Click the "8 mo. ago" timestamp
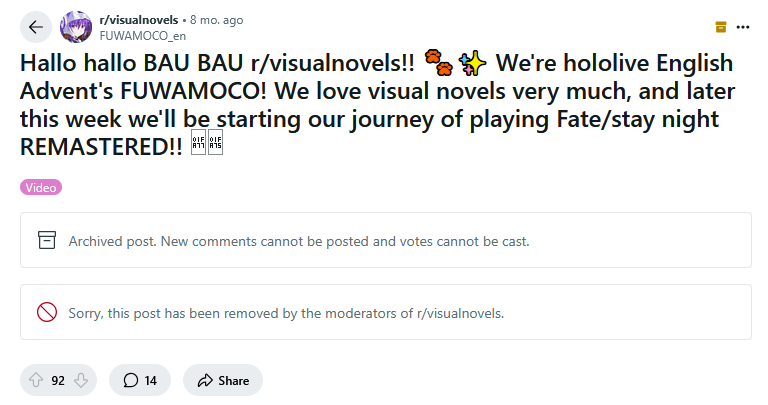The height and width of the screenshot is (405, 768). point(219,20)
